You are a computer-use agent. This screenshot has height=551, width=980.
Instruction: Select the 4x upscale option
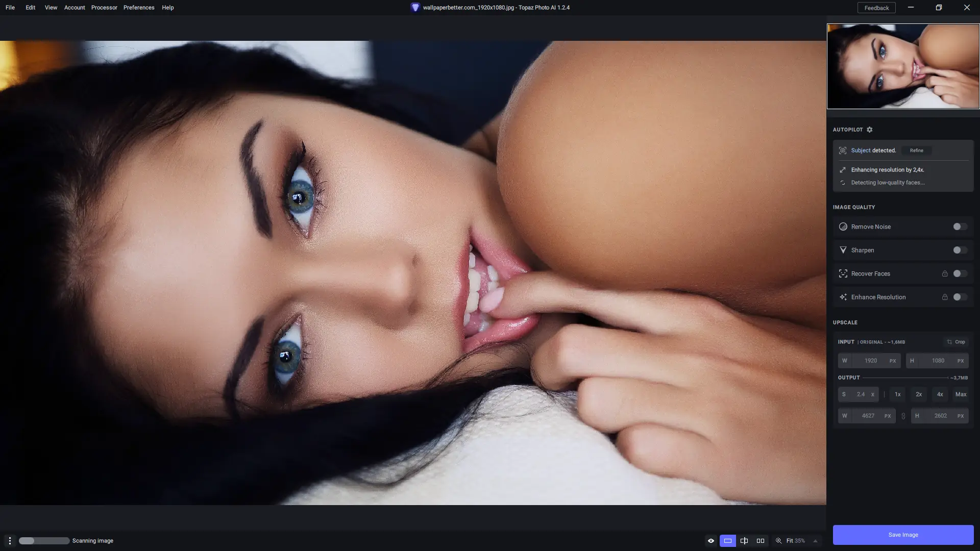(940, 394)
